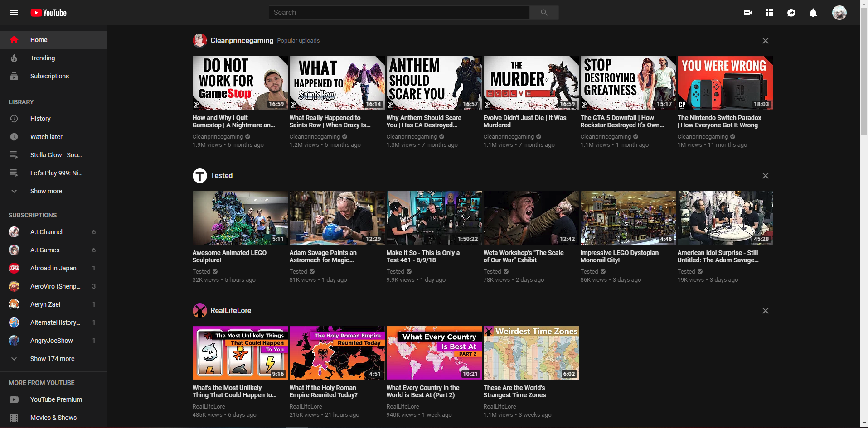Click the Abroad in Japan avatar icon
The width and height of the screenshot is (868, 428).
click(x=14, y=268)
